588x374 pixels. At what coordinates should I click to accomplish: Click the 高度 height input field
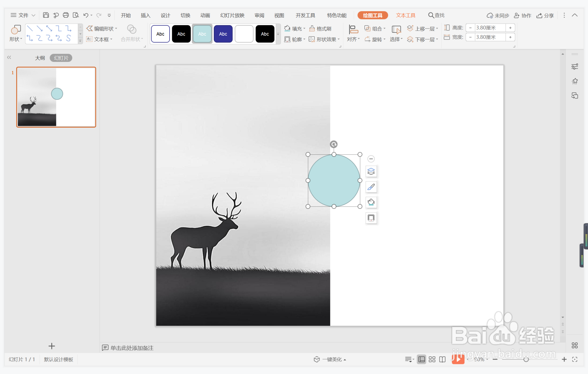tap(490, 28)
